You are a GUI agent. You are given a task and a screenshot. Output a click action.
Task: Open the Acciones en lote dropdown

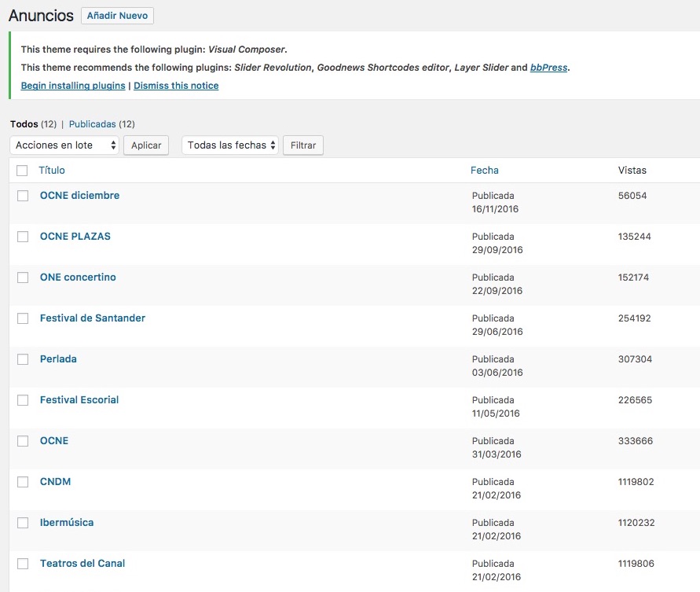tap(64, 145)
